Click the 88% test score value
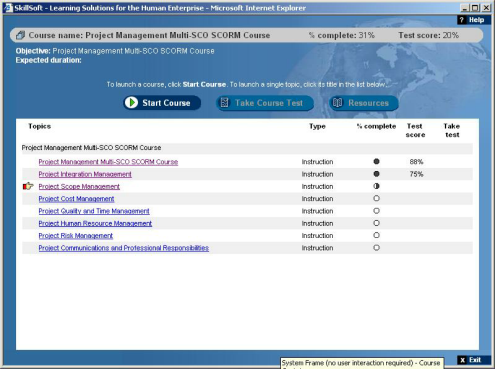This screenshot has width=495, height=369. click(x=416, y=162)
